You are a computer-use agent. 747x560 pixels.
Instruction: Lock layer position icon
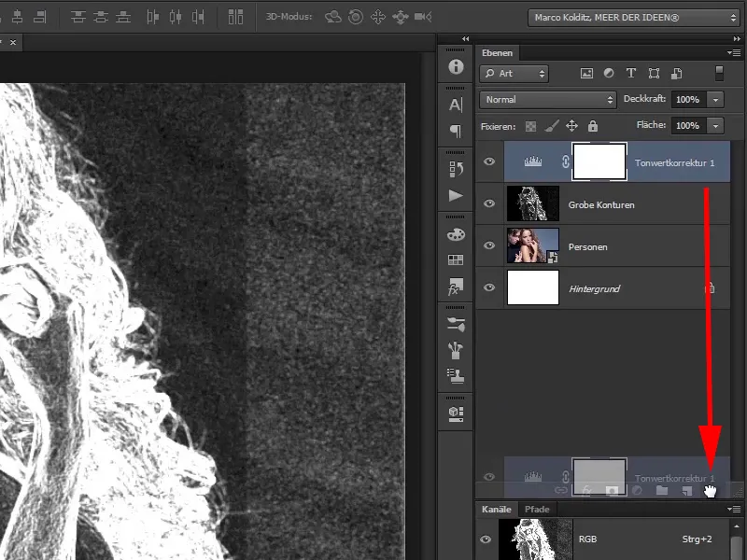[571, 126]
